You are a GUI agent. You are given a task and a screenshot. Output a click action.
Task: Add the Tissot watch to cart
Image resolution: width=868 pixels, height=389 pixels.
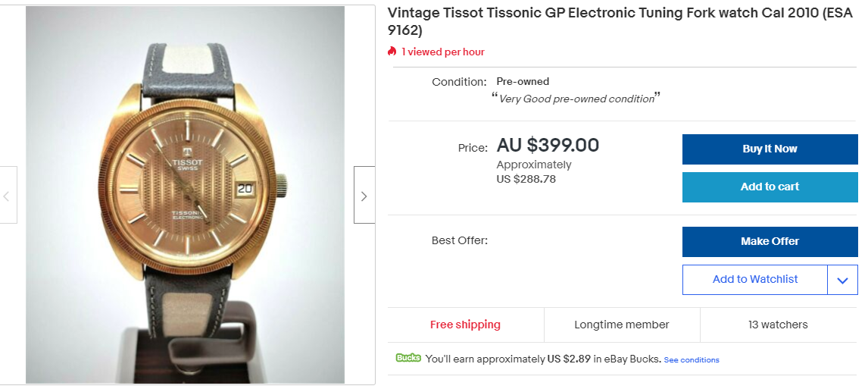tap(770, 187)
